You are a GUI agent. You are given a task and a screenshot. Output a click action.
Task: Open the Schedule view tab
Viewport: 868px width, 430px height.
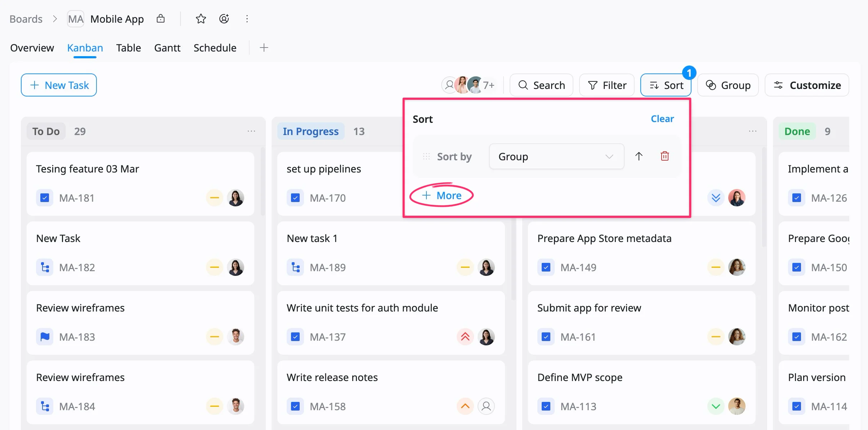[x=215, y=48]
